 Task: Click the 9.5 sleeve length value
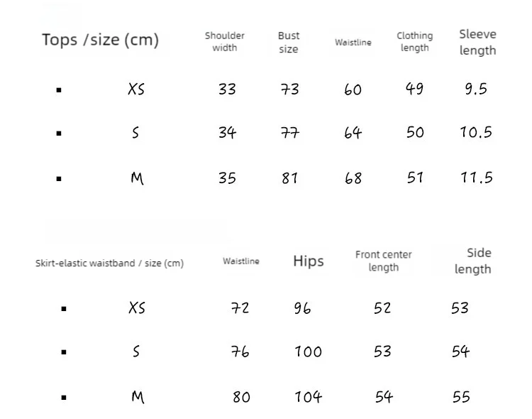pyautogui.click(x=476, y=89)
